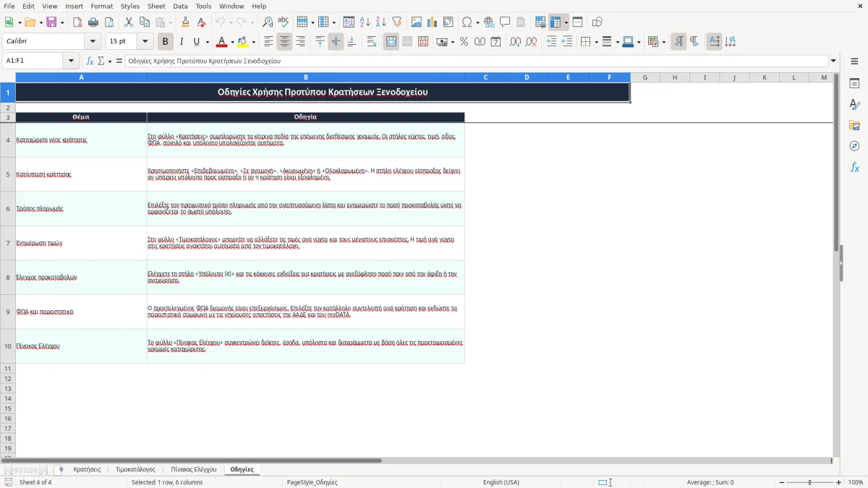Click into the formula input line
This screenshot has height=488, width=868.
tap(476, 61)
